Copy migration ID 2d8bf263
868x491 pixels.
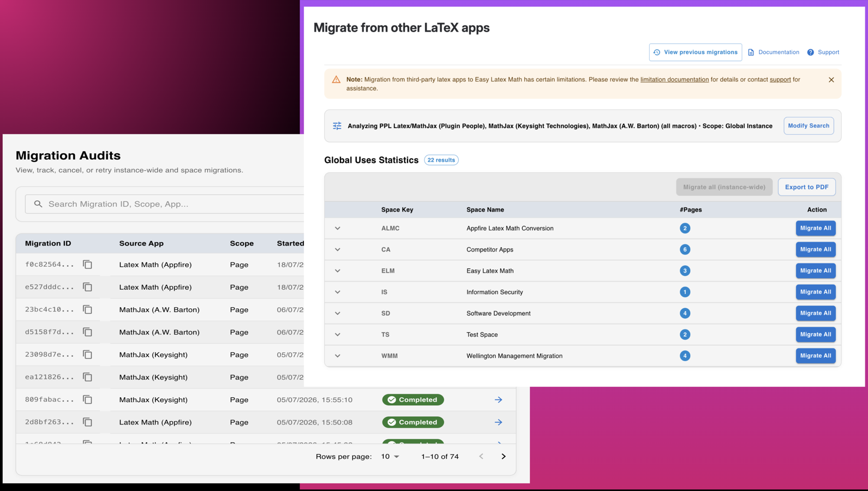click(87, 422)
